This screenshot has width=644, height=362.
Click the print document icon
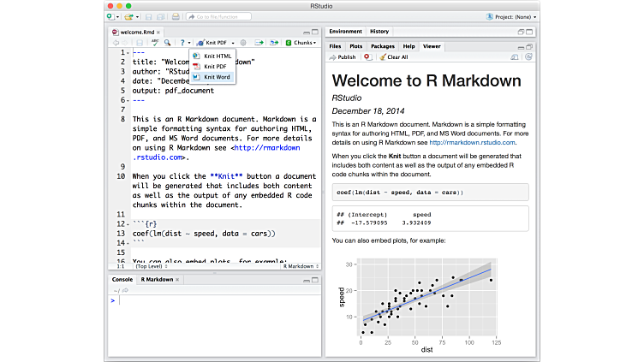pyautogui.click(x=175, y=16)
